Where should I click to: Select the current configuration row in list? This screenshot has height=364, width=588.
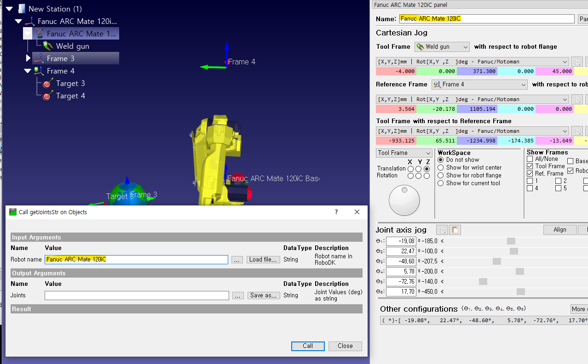point(484,320)
